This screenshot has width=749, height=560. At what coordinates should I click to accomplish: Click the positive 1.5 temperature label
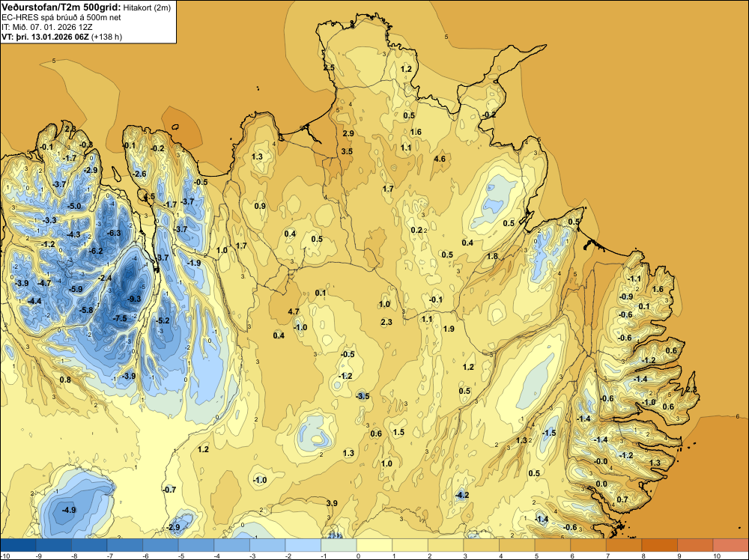pyautogui.click(x=398, y=431)
